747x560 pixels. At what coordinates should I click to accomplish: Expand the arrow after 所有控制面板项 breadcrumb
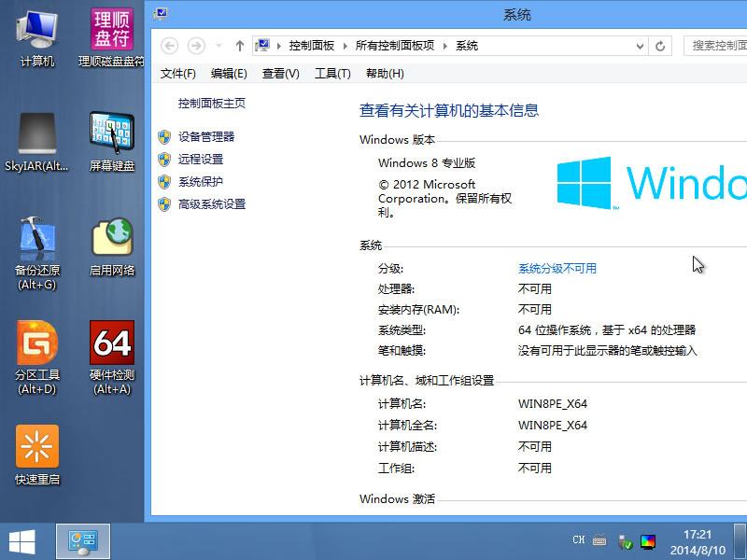(x=445, y=46)
